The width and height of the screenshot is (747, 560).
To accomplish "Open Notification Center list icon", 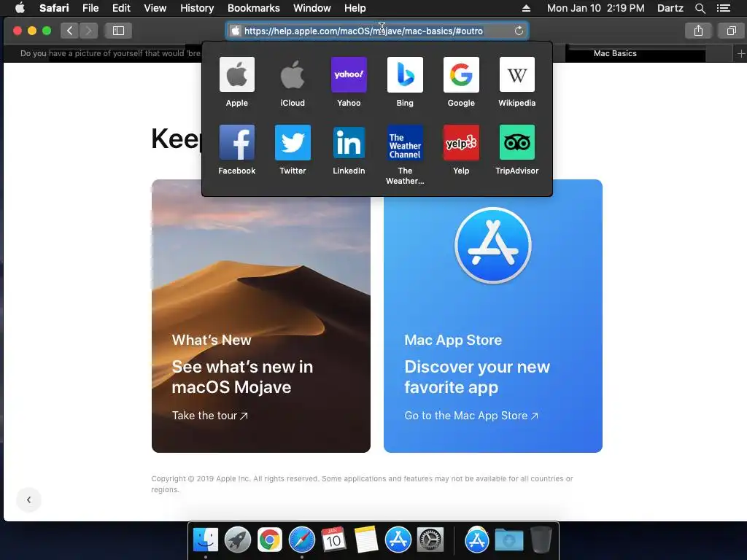I will pyautogui.click(x=724, y=8).
